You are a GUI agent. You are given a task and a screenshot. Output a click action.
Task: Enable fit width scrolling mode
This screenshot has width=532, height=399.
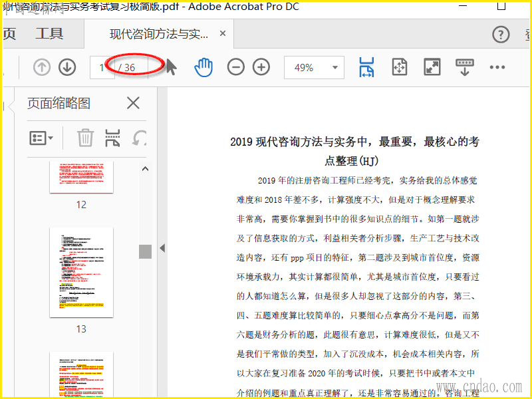pyautogui.click(x=366, y=67)
